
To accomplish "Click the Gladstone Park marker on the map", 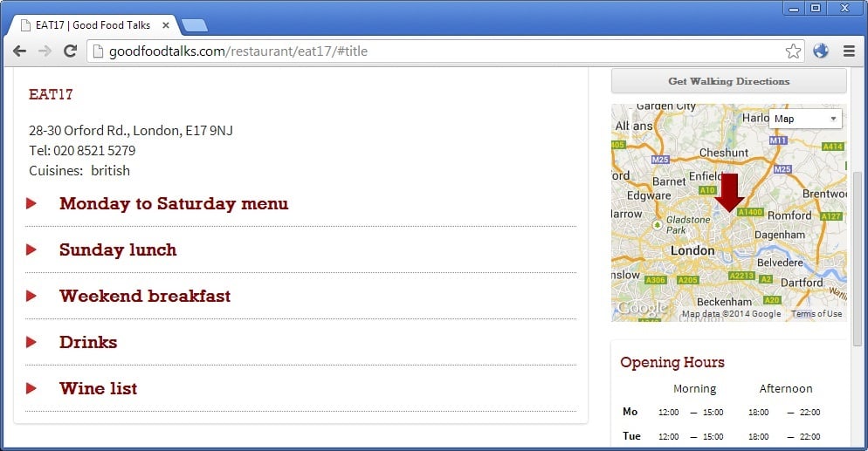I will pos(657,224).
